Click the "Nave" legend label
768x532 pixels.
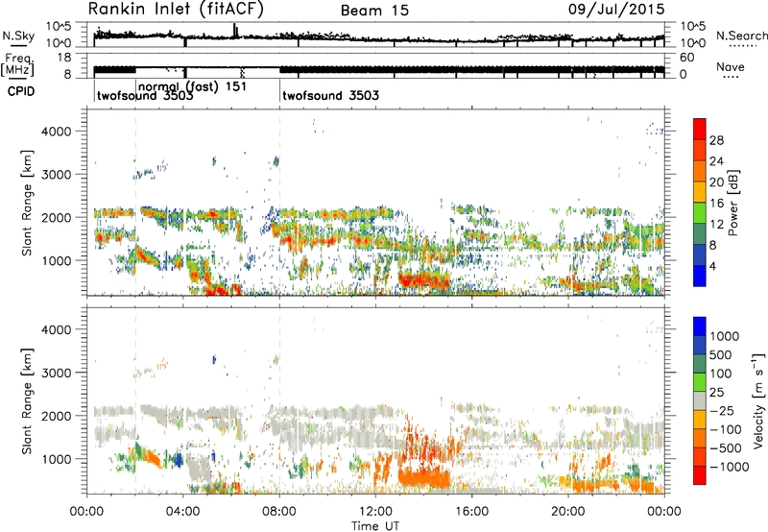click(730, 67)
